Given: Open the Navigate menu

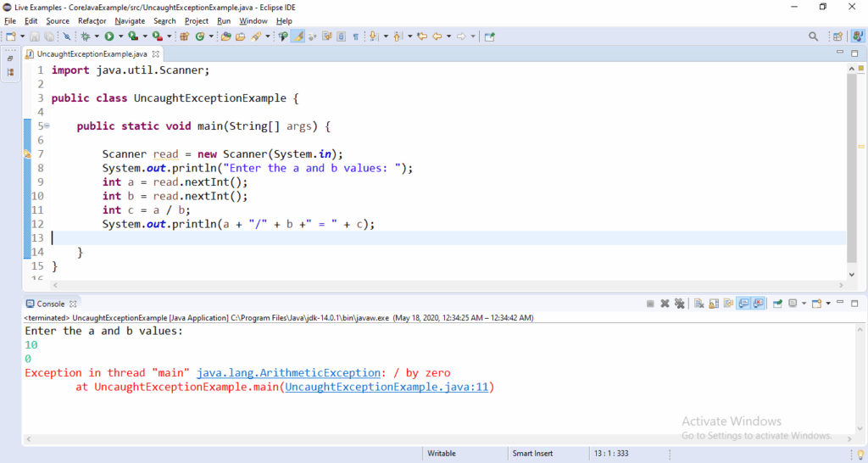Looking at the screenshot, I should point(130,21).
